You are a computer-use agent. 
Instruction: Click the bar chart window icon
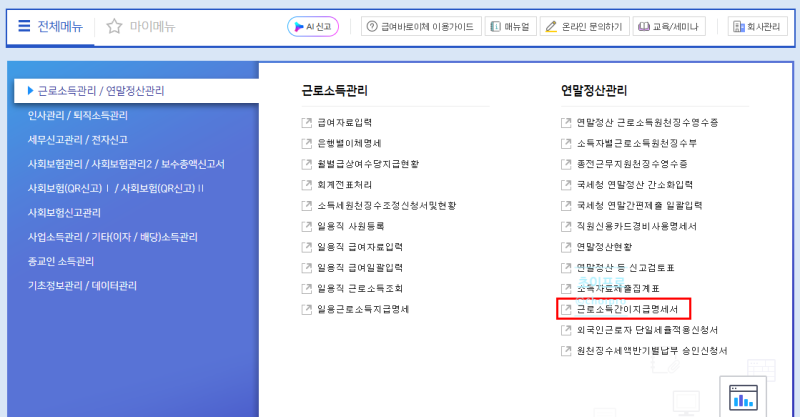[x=743, y=397]
